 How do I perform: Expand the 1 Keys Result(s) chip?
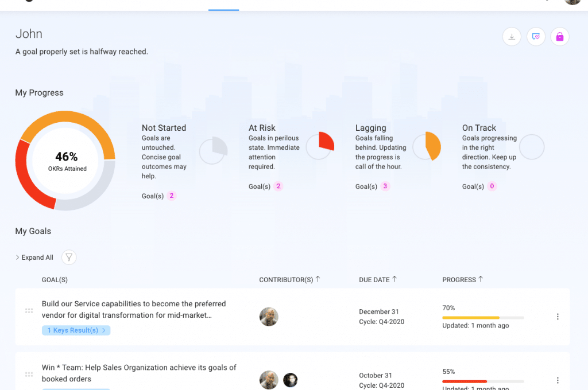[76, 330]
